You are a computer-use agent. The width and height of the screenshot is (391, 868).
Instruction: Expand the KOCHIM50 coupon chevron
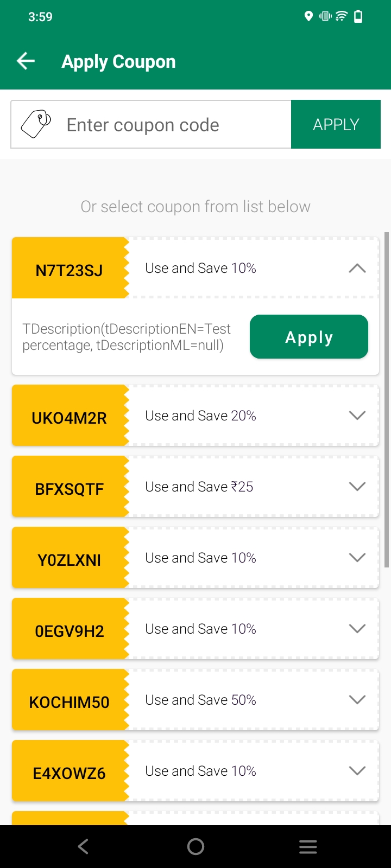(357, 700)
